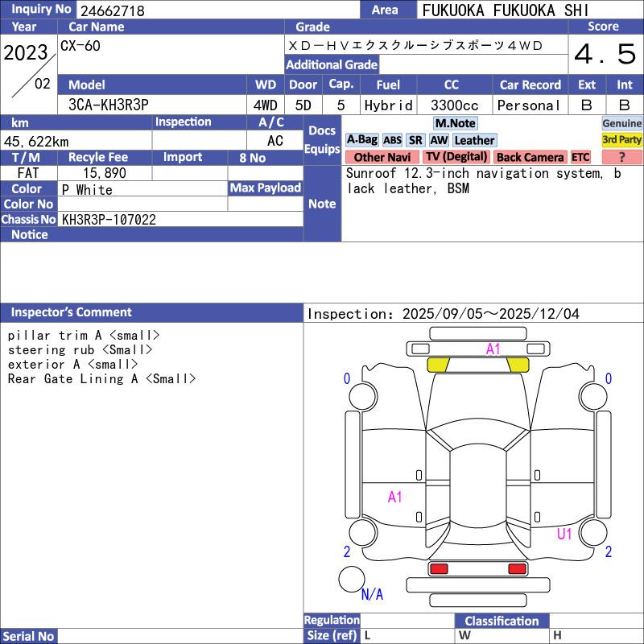Screen dimensions: 644x644
Task: Click the right red taillight on the car diagram
Action: 518,569
